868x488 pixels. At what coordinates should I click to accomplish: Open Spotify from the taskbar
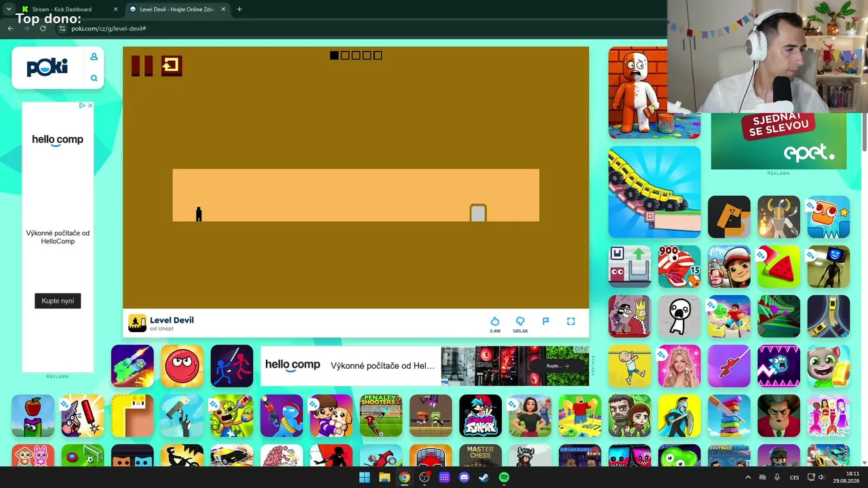coord(504,477)
